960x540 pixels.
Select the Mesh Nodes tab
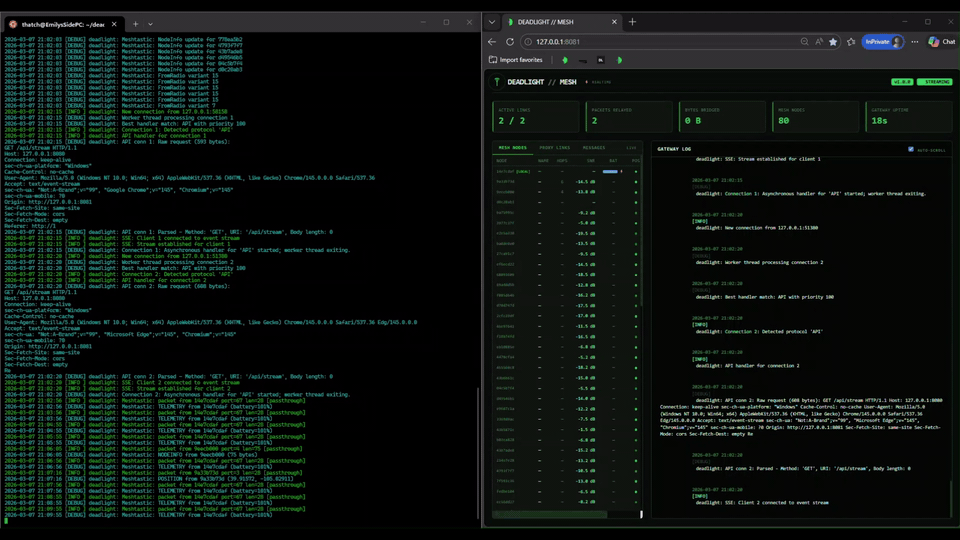pyautogui.click(x=513, y=148)
